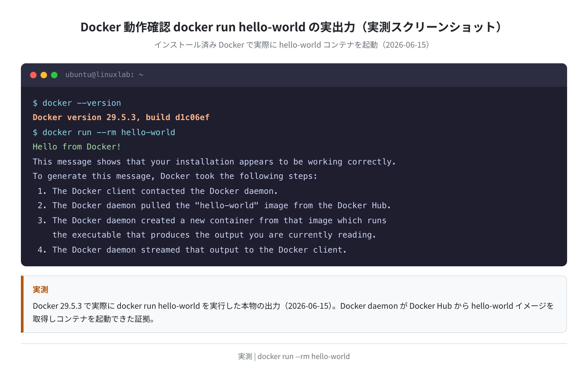Click the green maximize dot in terminal
Viewport: 588px width, 374px height.
(x=54, y=75)
